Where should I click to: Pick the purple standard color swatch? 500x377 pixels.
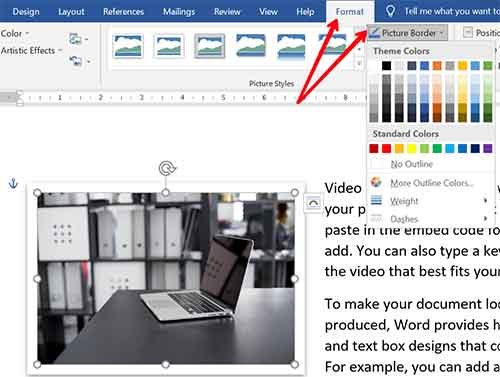pyautogui.click(x=488, y=148)
